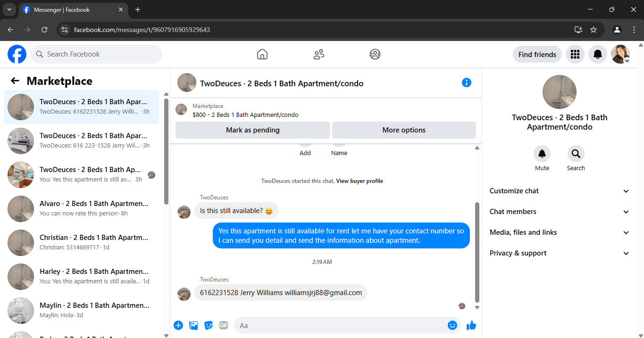The image size is (644, 338).
Task: Expand Privacy & support section
Action: pos(560,253)
